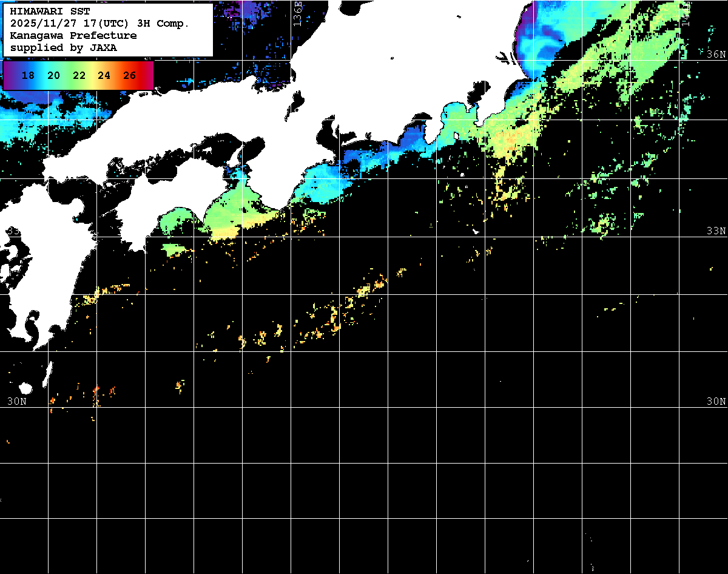Pick the 20 degree value on color legend

(53, 76)
